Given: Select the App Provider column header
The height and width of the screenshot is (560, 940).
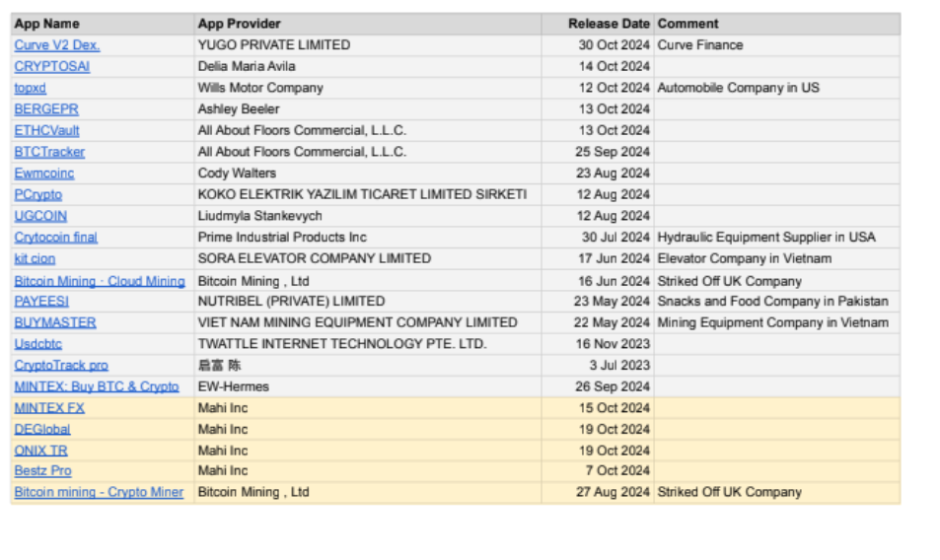Looking at the screenshot, I should tap(239, 24).
